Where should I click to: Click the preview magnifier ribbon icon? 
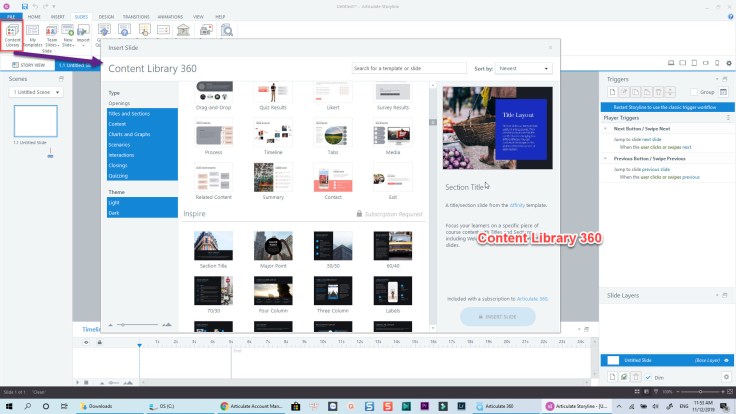(x=227, y=31)
